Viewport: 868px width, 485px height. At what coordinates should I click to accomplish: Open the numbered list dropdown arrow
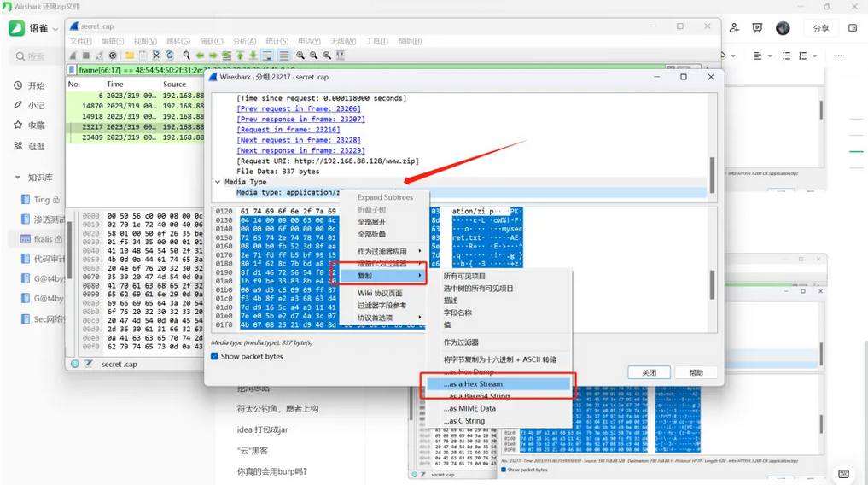815,56
